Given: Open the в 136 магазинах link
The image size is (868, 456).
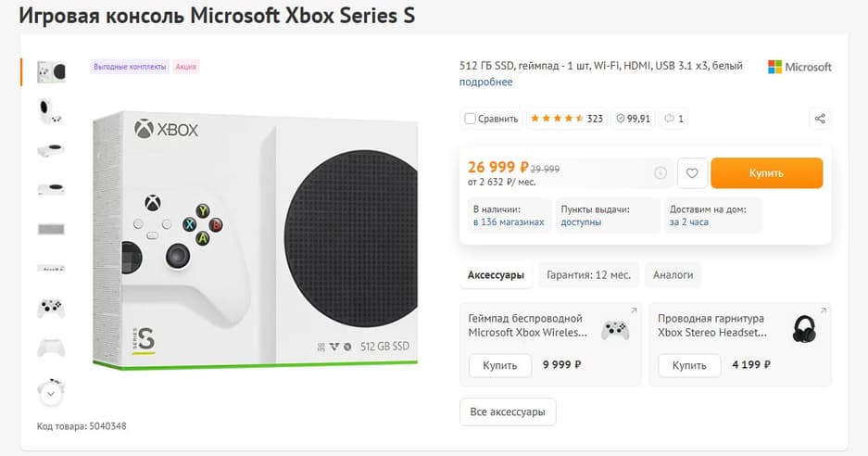Looking at the screenshot, I should pyautogui.click(x=509, y=222).
